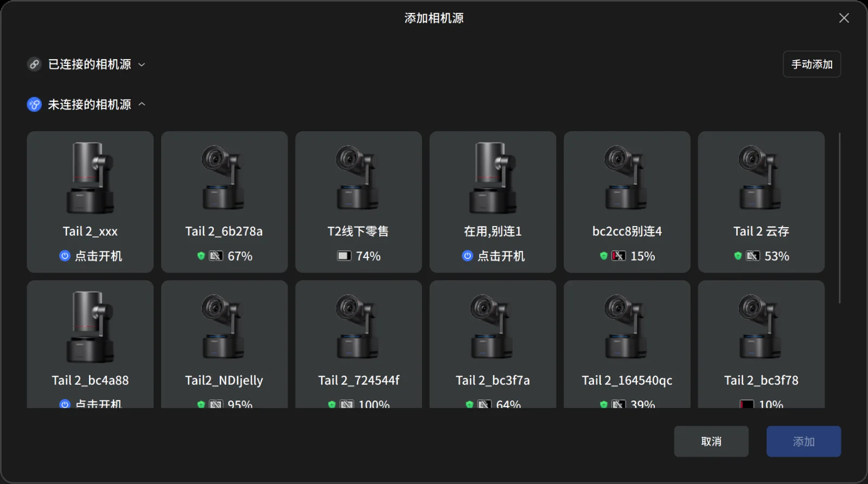This screenshot has width=868, height=484.
Task: Click the blue 添加 button
Action: (803, 441)
